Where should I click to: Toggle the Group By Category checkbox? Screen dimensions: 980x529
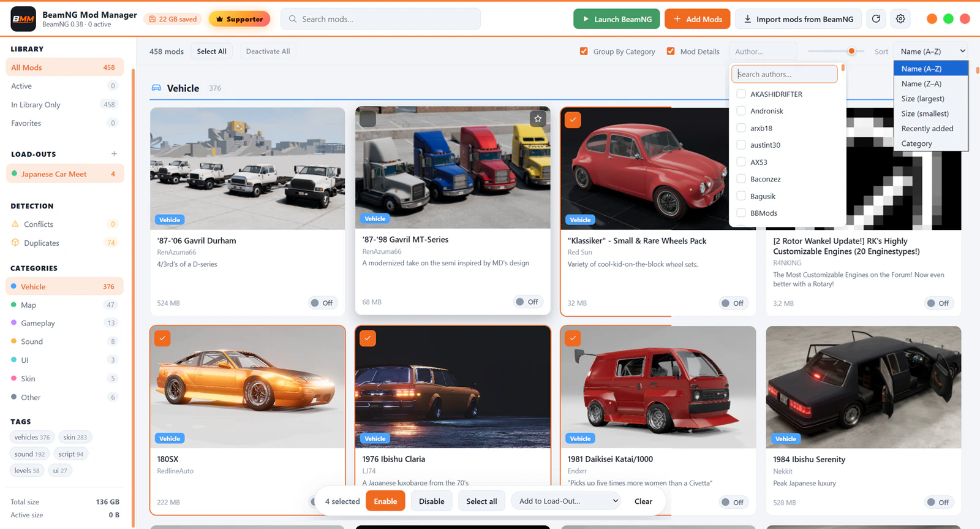click(584, 51)
